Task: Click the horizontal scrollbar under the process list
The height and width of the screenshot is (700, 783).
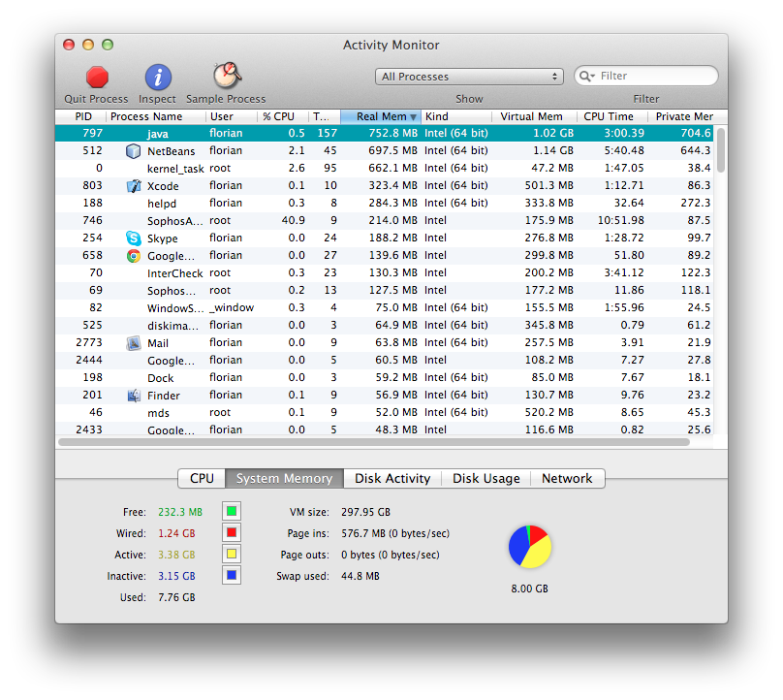Action: click(373, 442)
